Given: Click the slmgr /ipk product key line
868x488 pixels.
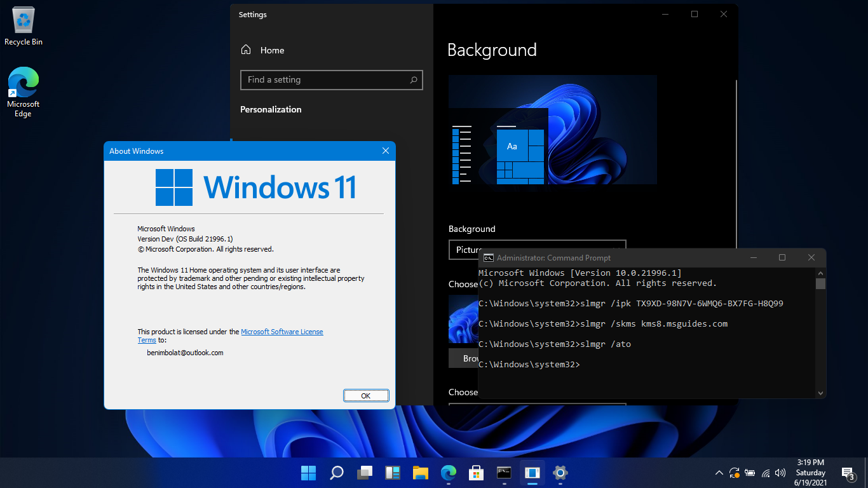Looking at the screenshot, I should pyautogui.click(x=631, y=303).
